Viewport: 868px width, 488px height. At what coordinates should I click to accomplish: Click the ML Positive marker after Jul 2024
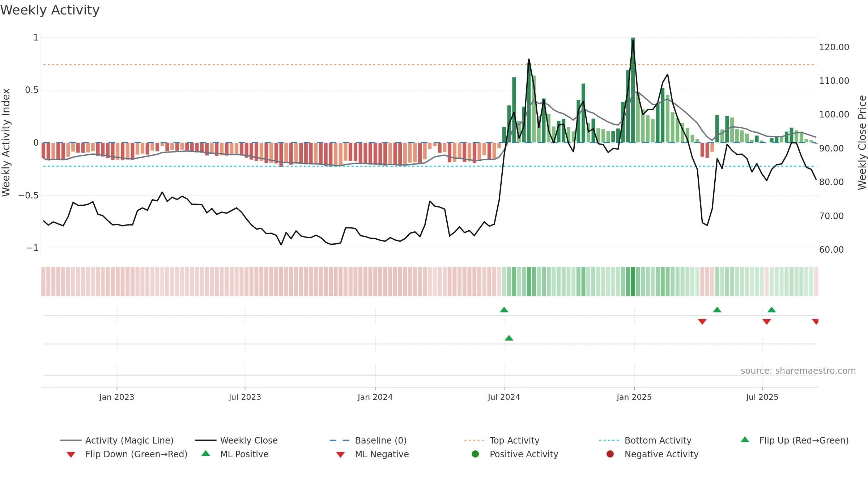tap(509, 338)
